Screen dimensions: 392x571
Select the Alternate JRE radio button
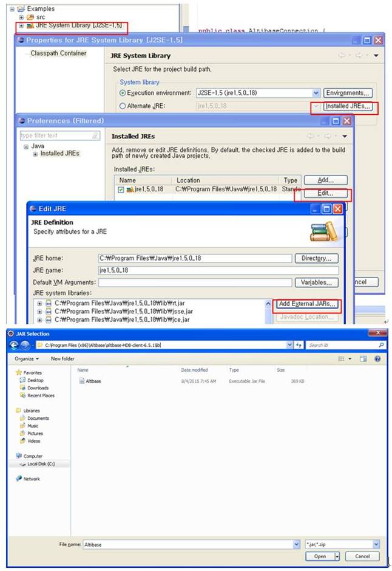(123, 106)
